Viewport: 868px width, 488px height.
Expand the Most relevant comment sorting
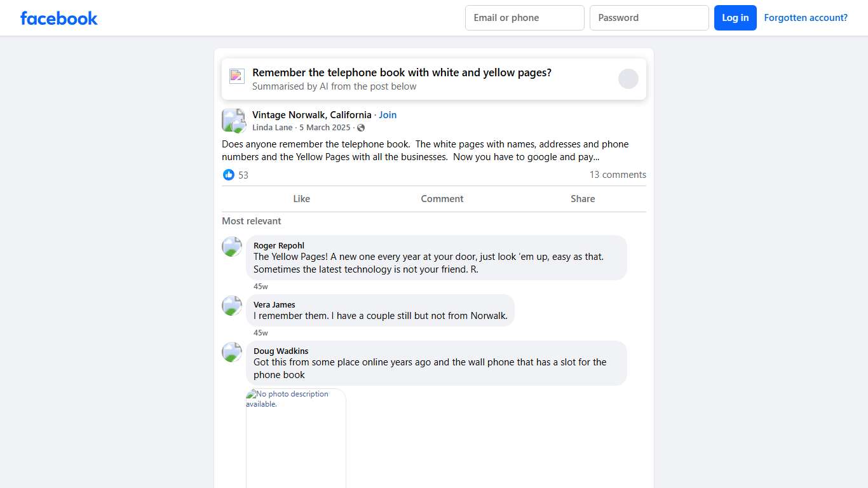pyautogui.click(x=252, y=221)
